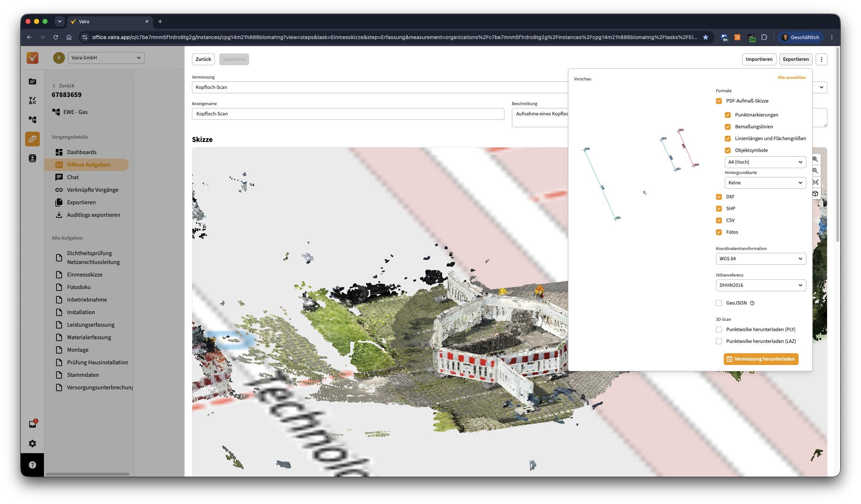Image resolution: width=861 pixels, height=504 pixels.
Task: Click the GeoJSON help info icon
Action: pyautogui.click(x=752, y=303)
